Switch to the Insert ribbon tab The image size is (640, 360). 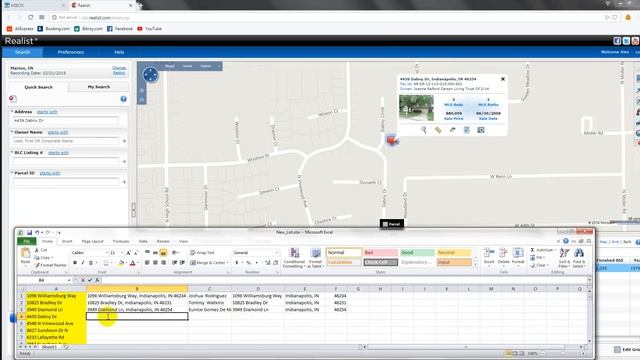click(x=67, y=241)
